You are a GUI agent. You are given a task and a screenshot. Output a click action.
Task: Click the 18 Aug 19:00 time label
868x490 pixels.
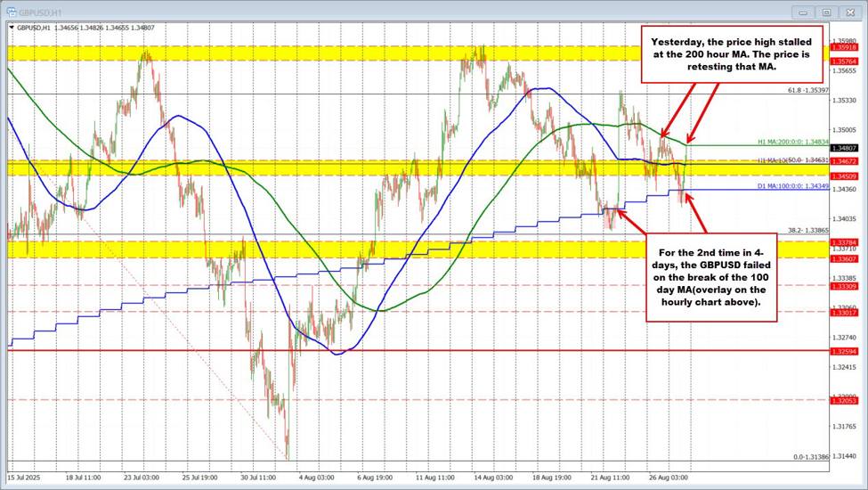[x=551, y=477]
